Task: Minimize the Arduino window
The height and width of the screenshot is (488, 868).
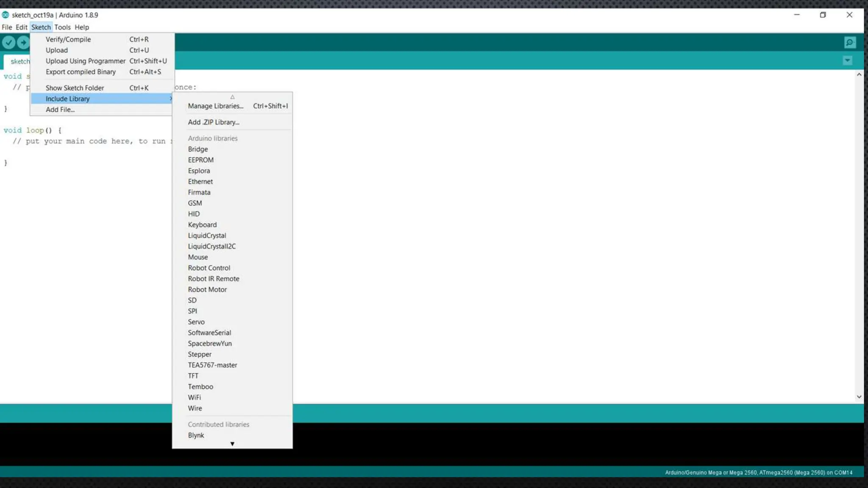Action: (x=797, y=15)
